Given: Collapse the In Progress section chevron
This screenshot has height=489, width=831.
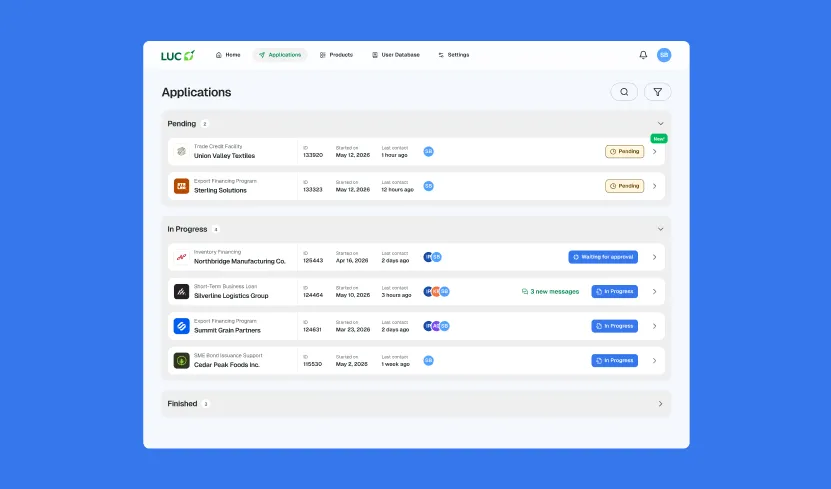Looking at the screenshot, I should [660, 229].
